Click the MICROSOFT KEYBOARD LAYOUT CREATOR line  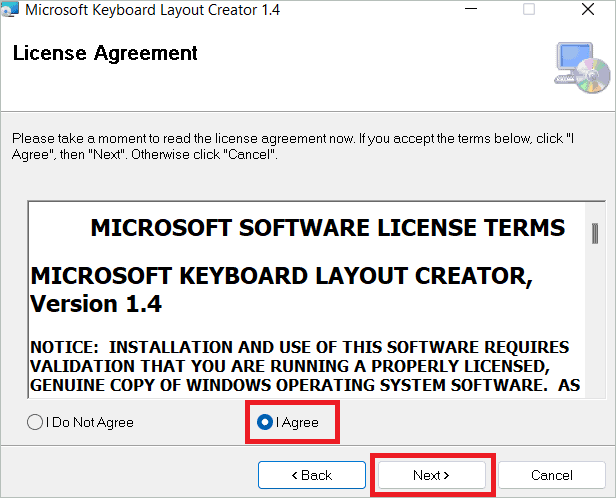(282, 276)
